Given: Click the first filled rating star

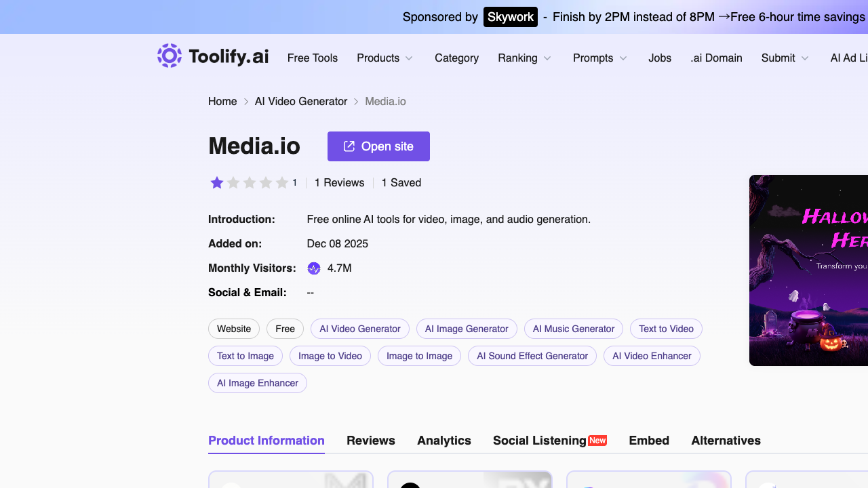Looking at the screenshot, I should [x=217, y=182].
